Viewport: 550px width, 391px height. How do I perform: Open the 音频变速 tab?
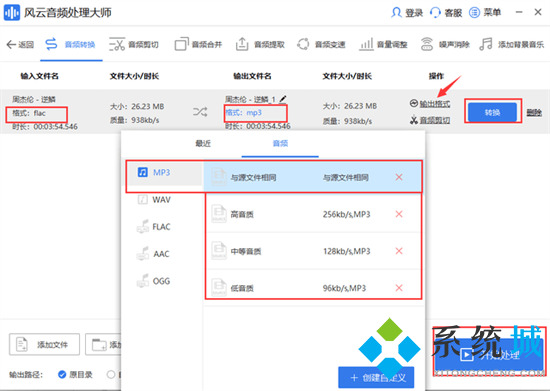pyautogui.click(x=321, y=45)
